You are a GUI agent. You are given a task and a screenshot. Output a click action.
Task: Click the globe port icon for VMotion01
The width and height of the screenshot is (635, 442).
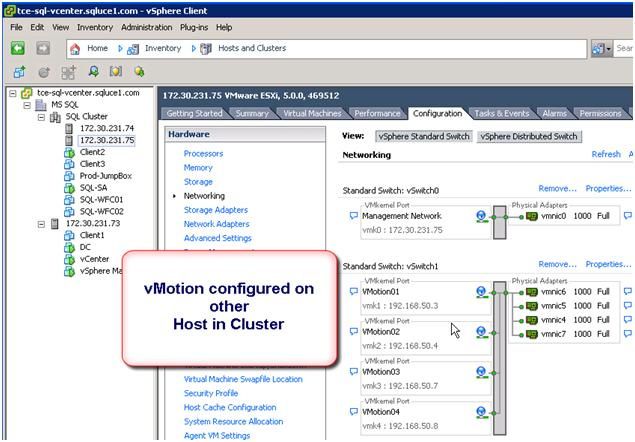[481, 292]
